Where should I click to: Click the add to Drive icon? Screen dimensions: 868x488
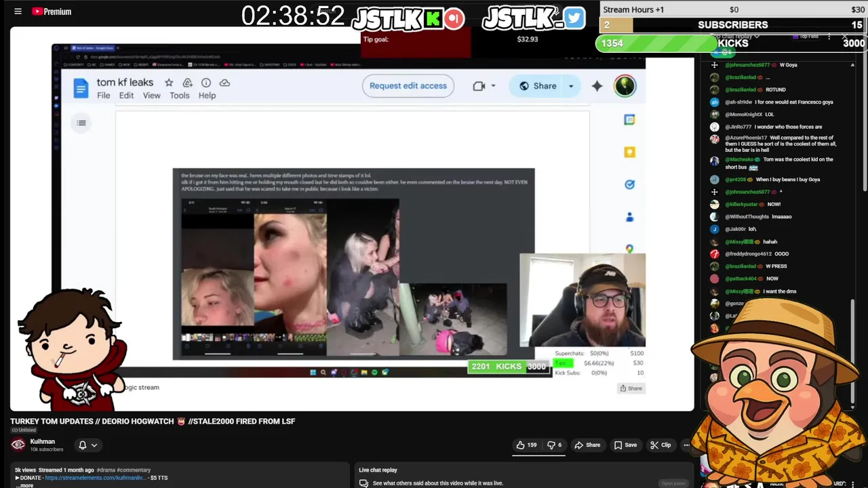[188, 83]
